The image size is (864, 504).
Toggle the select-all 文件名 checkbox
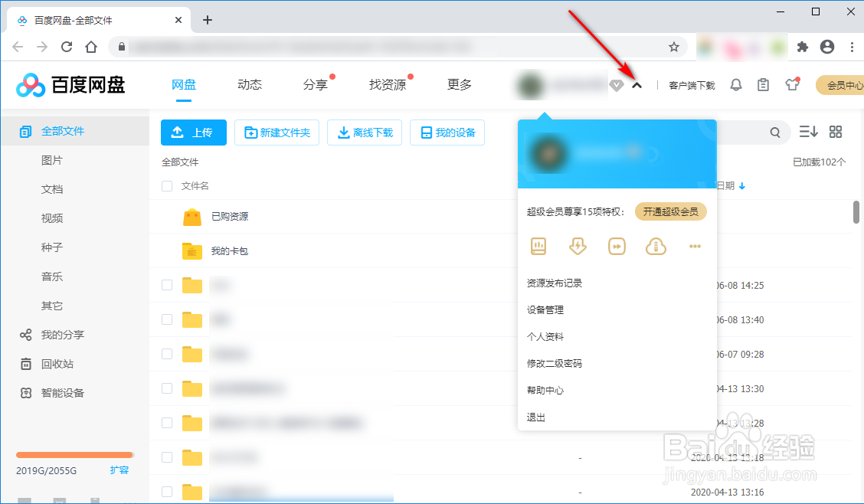pyautogui.click(x=167, y=186)
